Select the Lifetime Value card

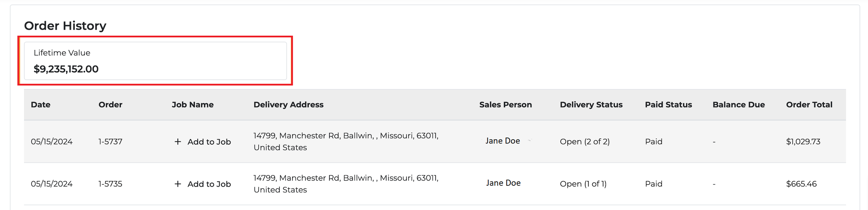click(155, 61)
